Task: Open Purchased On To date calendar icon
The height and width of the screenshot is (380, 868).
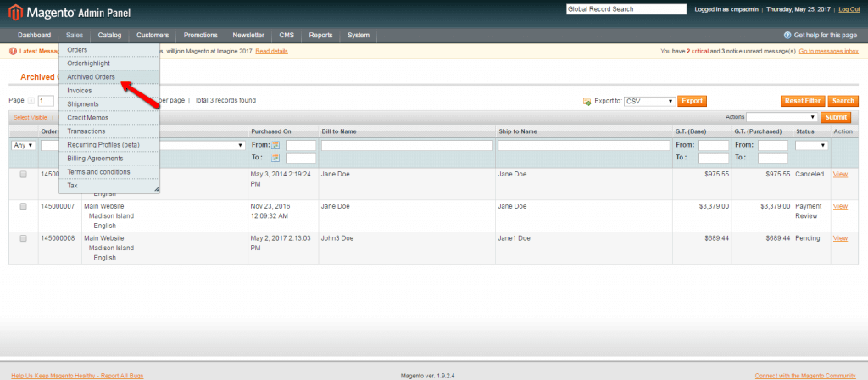Action: 275,158
